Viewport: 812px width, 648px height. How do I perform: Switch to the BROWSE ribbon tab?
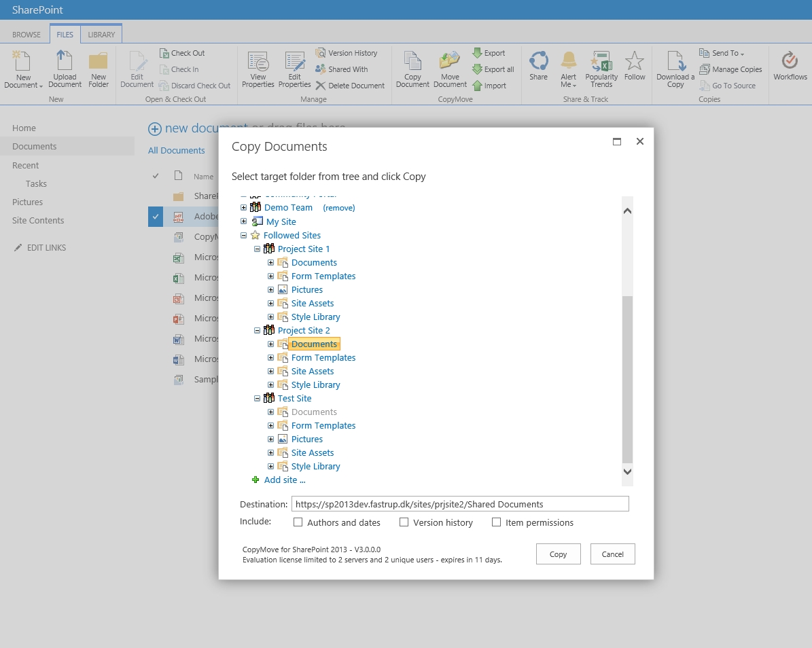(x=27, y=35)
